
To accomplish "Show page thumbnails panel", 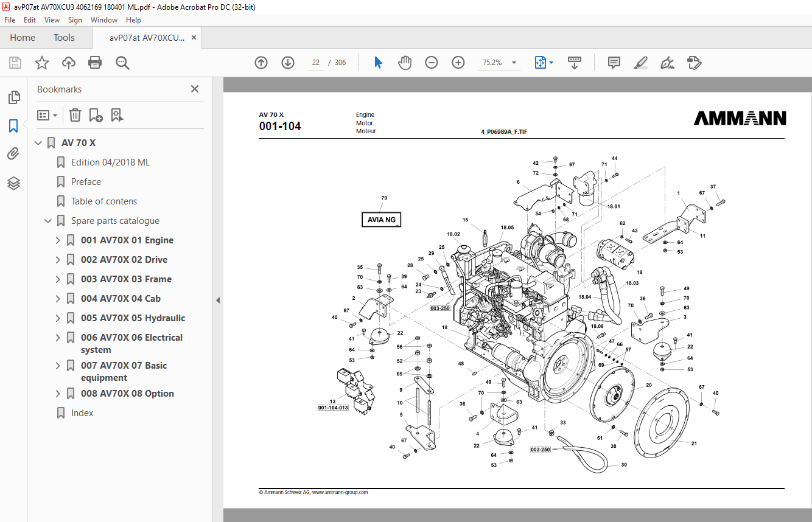I will [13, 97].
